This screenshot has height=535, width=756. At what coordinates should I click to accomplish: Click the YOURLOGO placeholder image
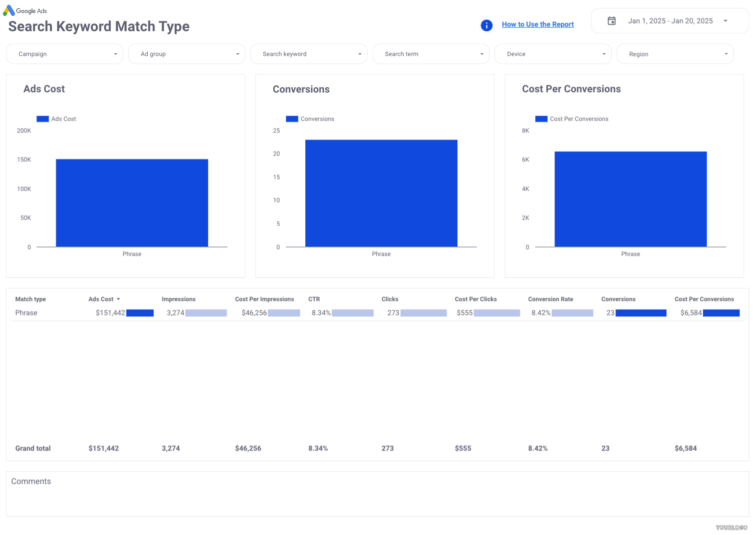click(731, 527)
